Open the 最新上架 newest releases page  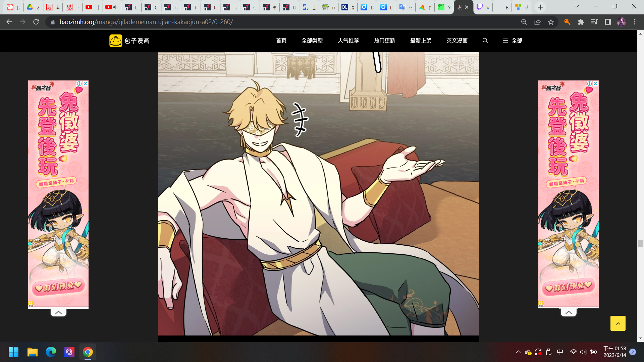(421, 41)
